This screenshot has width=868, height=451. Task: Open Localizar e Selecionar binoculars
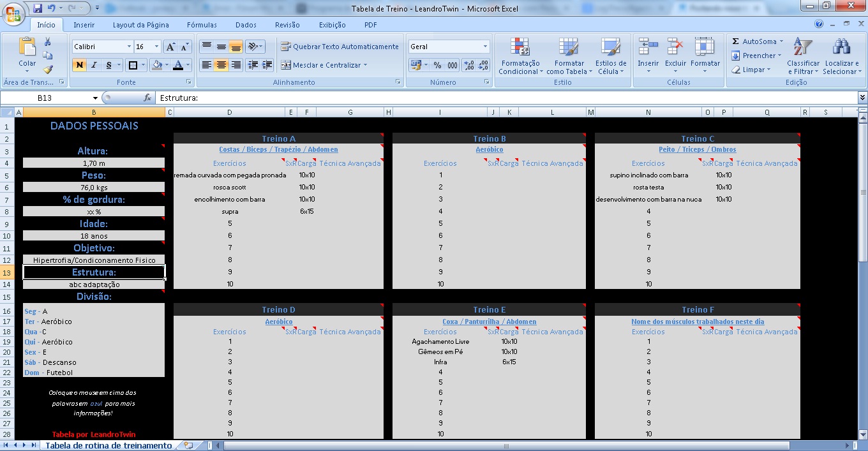coord(841,56)
